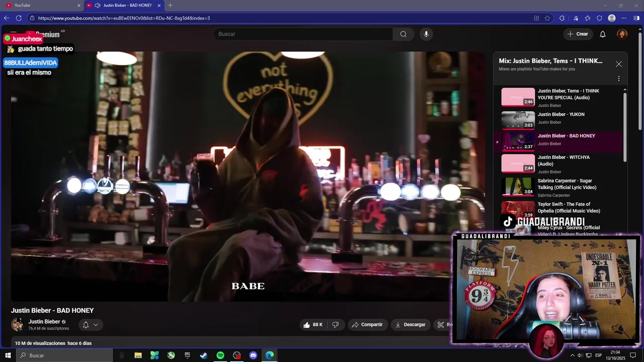Play WITCHYA (Audio) from the playlist
Image resolution: width=644 pixels, height=362 pixels.
click(x=558, y=164)
